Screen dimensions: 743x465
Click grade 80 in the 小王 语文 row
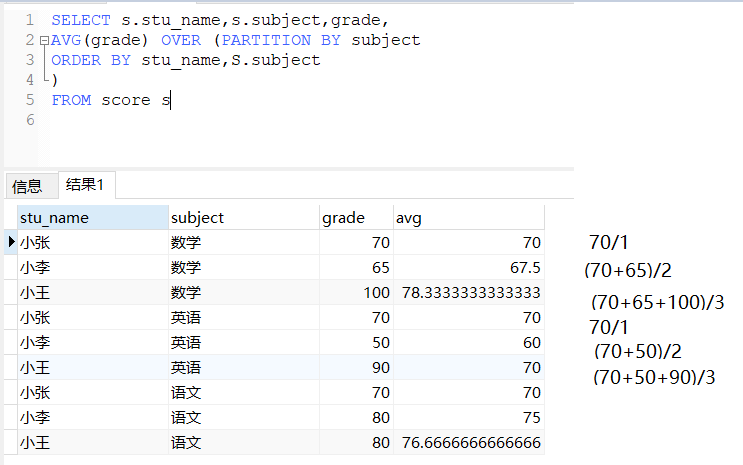(356, 442)
